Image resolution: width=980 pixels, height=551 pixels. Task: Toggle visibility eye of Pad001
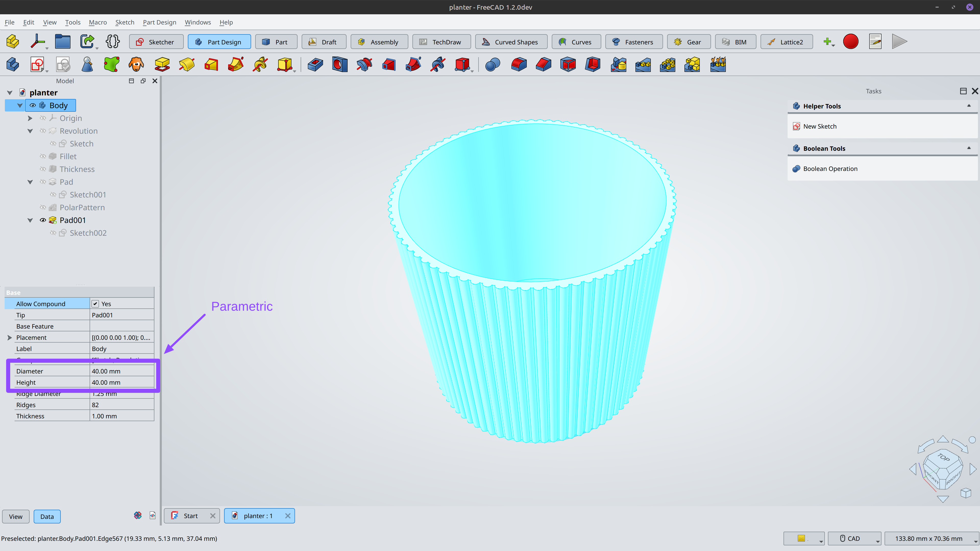pos(43,220)
